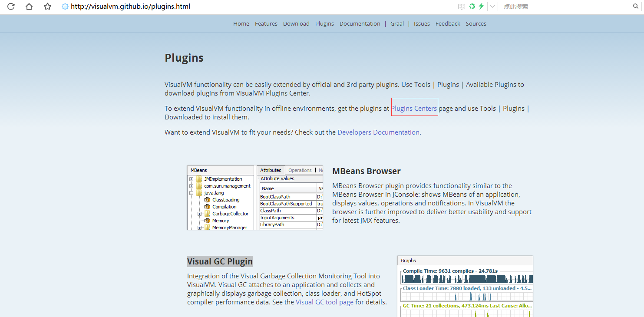The width and height of the screenshot is (644, 317).
Task: Expand the MemoryManager tree node
Action: (199, 228)
